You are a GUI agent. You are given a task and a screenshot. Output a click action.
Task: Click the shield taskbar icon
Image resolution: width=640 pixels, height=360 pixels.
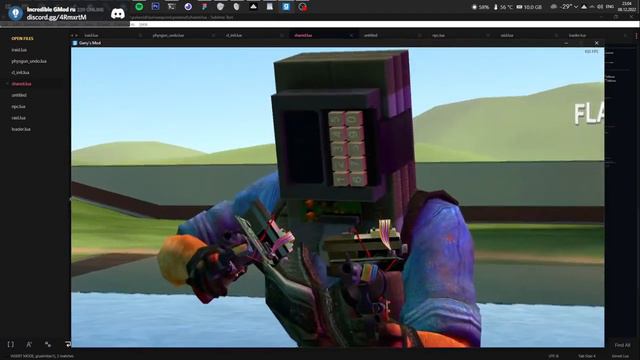(x=220, y=7)
